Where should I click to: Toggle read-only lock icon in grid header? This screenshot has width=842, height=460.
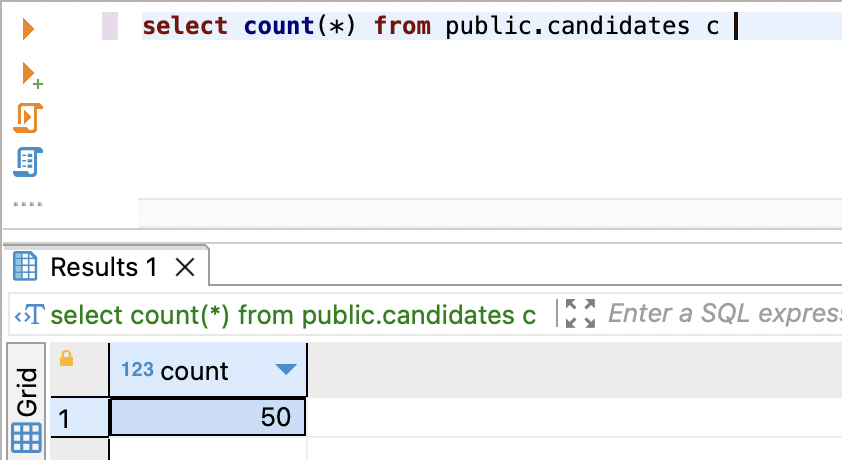tap(67, 358)
